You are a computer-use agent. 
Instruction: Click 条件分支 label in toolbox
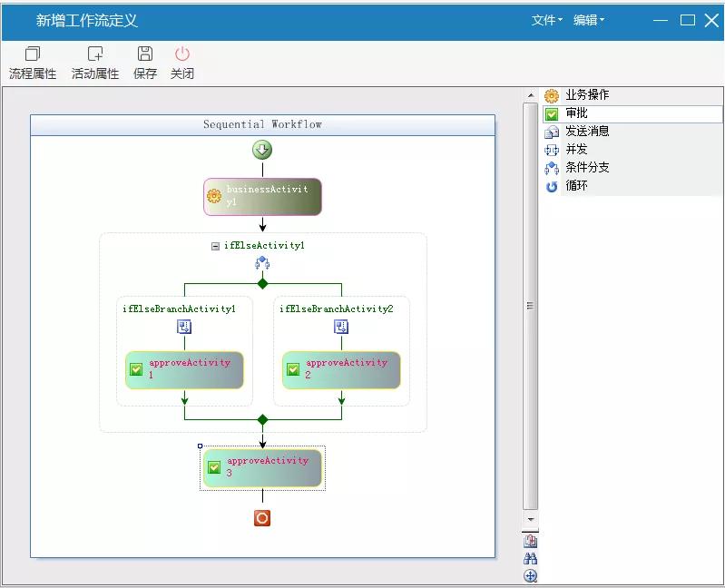(x=587, y=167)
